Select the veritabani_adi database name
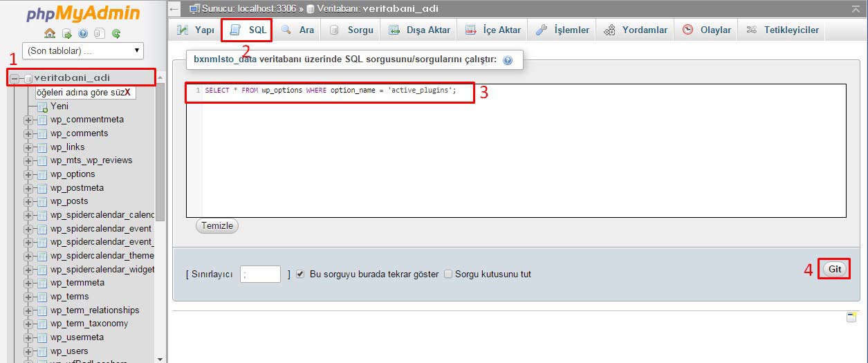 pyautogui.click(x=72, y=78)
